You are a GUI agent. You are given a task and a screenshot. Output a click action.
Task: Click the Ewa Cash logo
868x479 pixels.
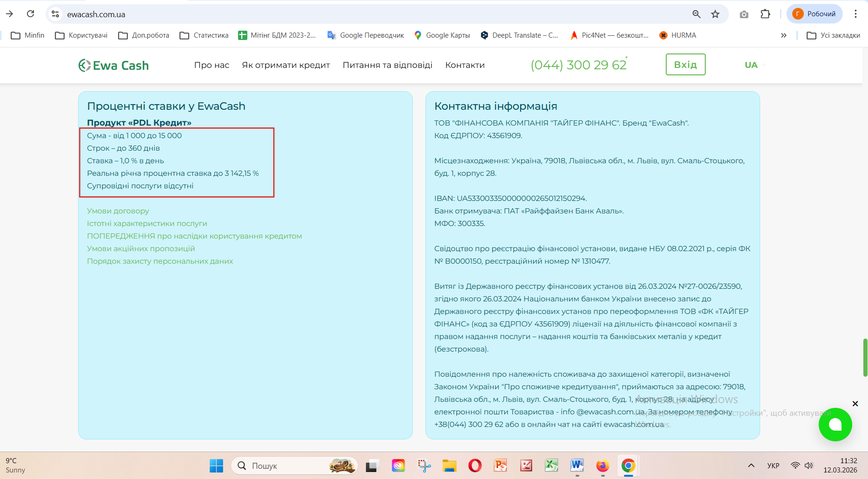point(113,66)
